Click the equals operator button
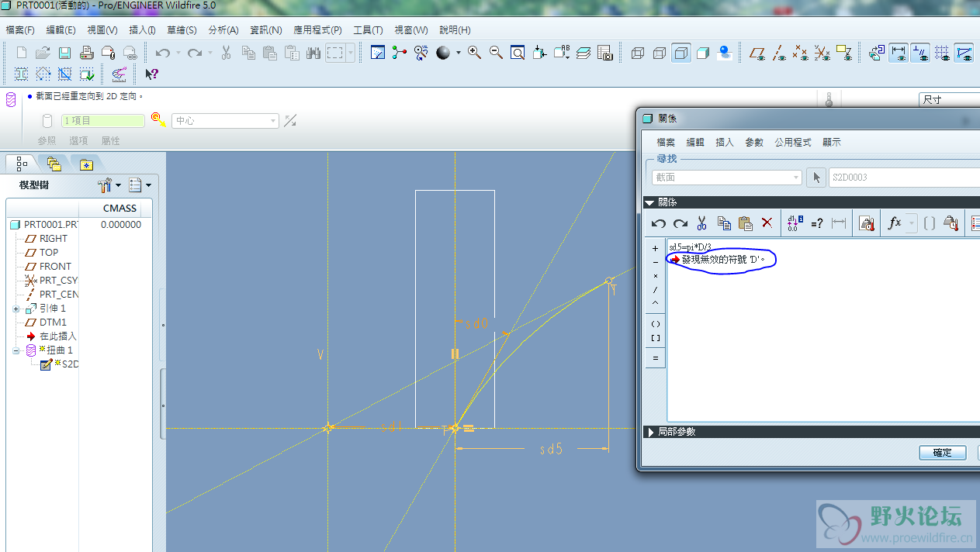The height and width of the screenshot is (552, 980). (656, 358)
